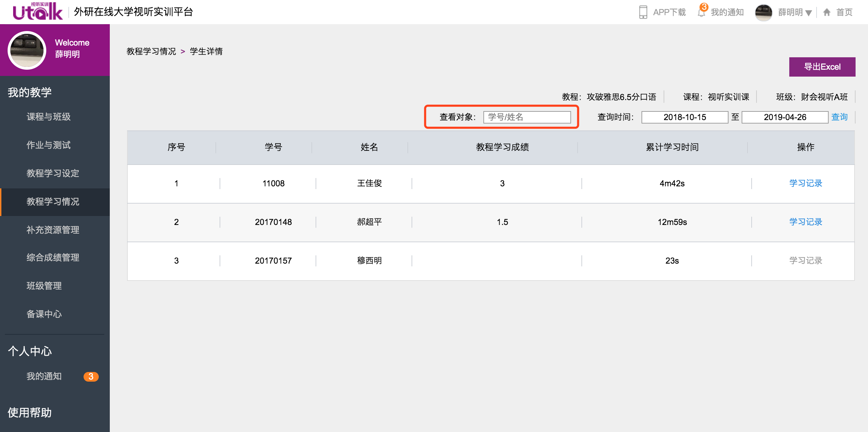The height and width of the screenshot is (432, 868).
Task: Open 班级管理 sidebar entry
Action: [44, 286]
